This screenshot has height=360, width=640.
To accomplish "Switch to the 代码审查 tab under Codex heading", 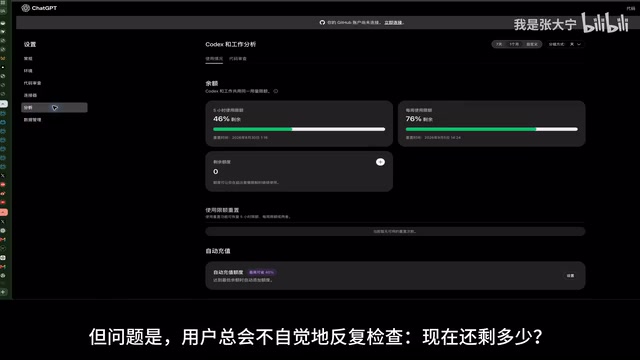I will pyautogui.click(x=238, y=59).
